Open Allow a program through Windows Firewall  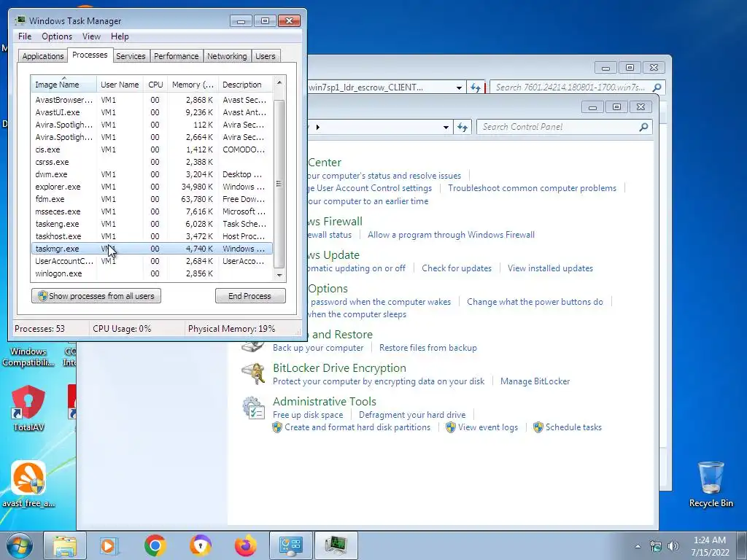tap(451, 235)
